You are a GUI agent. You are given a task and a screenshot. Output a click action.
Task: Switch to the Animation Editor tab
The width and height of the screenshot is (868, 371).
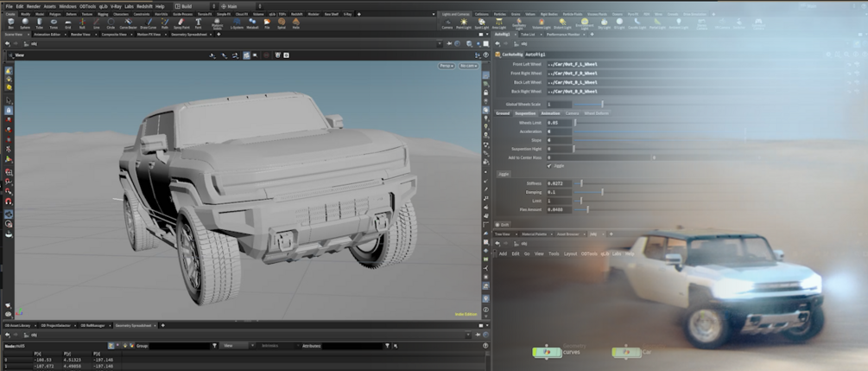point(48,35)
